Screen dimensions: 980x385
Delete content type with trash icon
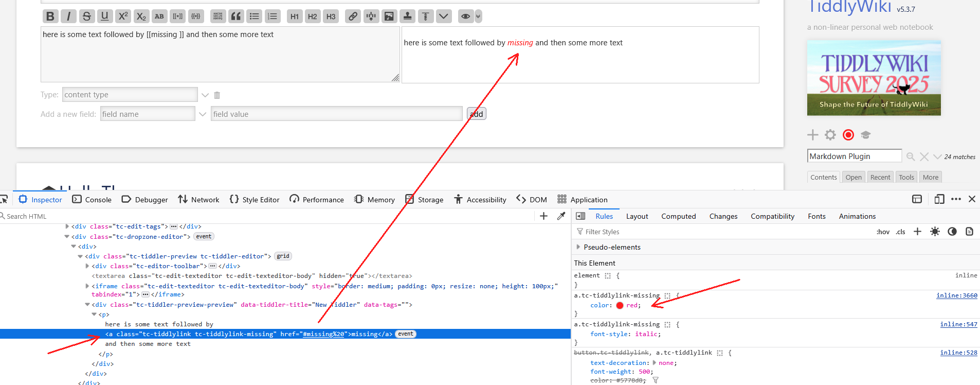coord(217,95)
